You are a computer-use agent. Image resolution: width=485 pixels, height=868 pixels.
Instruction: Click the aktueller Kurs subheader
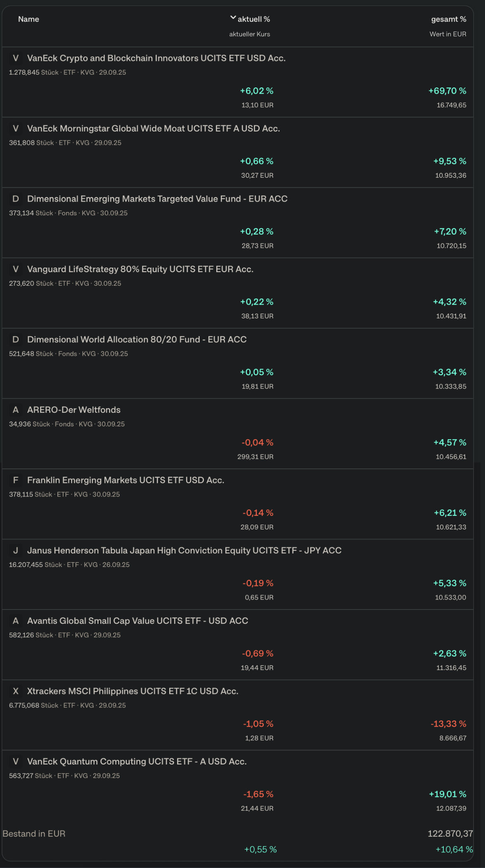[249, 34]
